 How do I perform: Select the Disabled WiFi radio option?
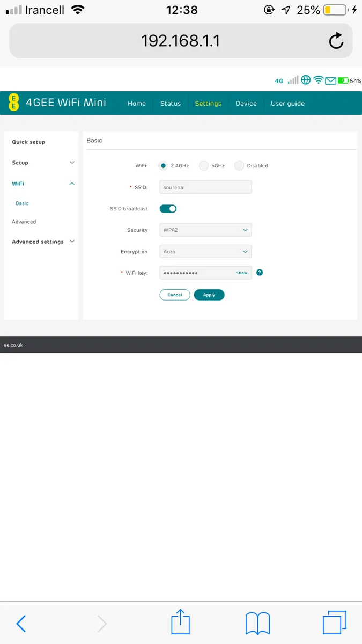[239, 166]
